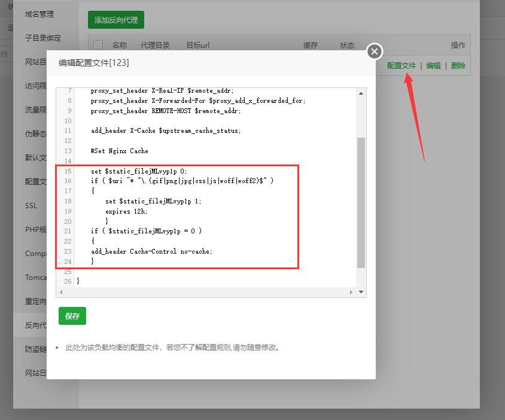Click the REMOTE-HOST proxy_set_header line
Image resolution: width=505 pixels, height=420 pixels.
[166, 111]
